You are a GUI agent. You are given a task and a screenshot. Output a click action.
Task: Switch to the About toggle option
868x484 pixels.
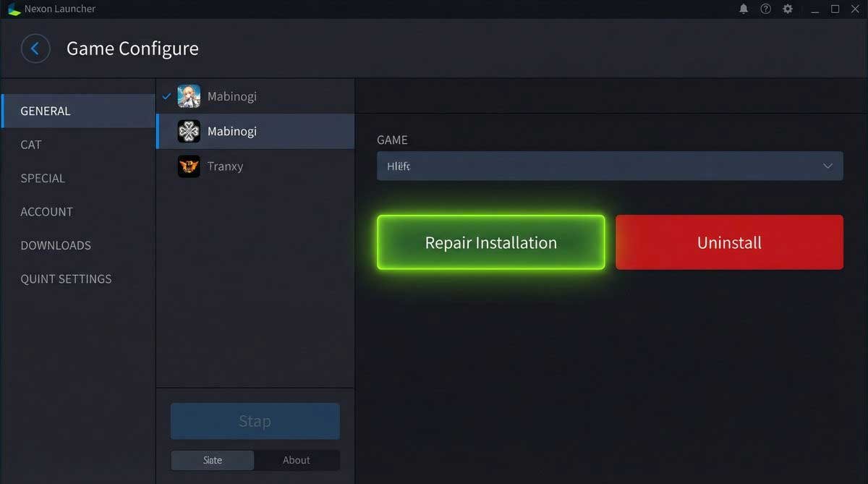pyautogui.click(x=297, y=460)
